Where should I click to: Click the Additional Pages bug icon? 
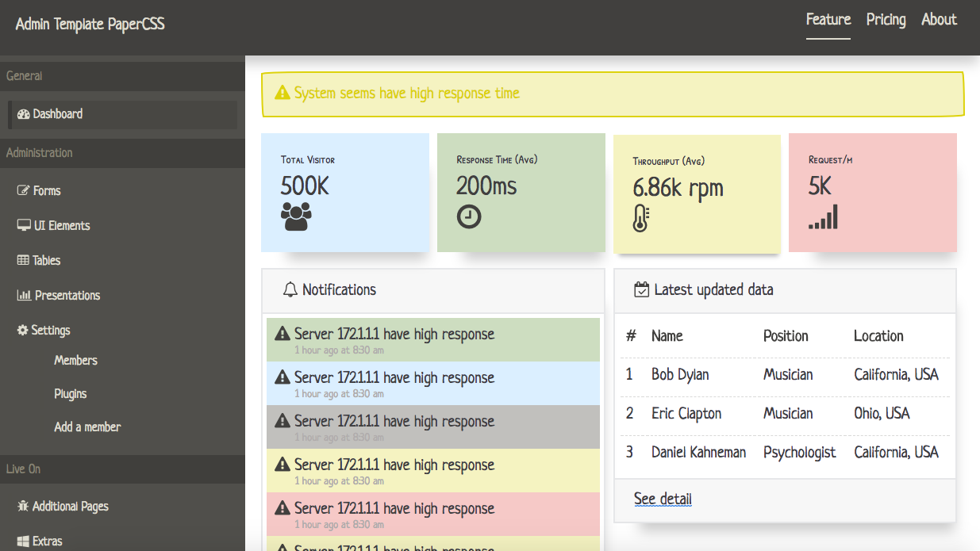tap(23, 507)
